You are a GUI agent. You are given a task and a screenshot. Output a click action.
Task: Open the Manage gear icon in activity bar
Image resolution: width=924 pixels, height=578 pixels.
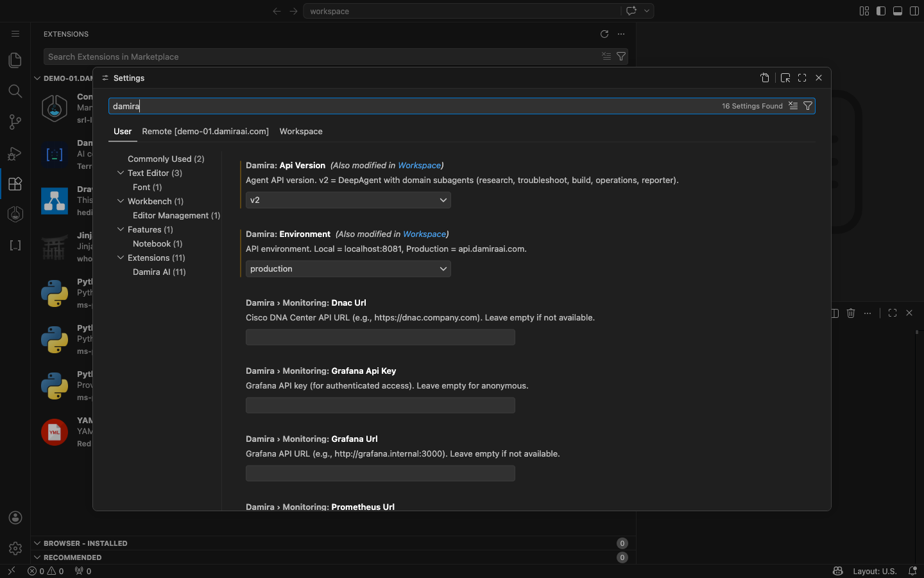coord(15,548)
